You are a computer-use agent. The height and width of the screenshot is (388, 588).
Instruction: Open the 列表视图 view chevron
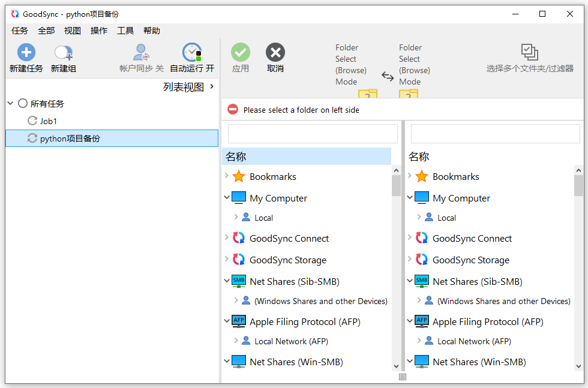tap(212, 86)
